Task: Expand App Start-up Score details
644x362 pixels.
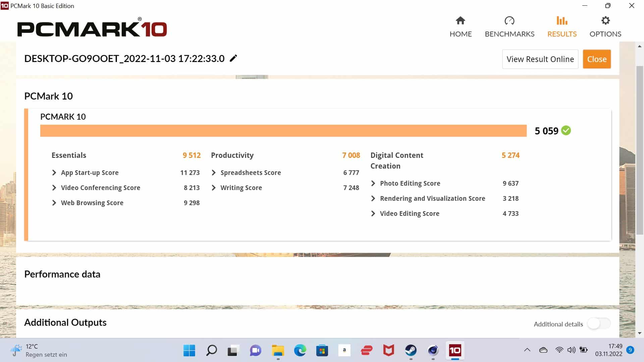Action: point(54,173)
